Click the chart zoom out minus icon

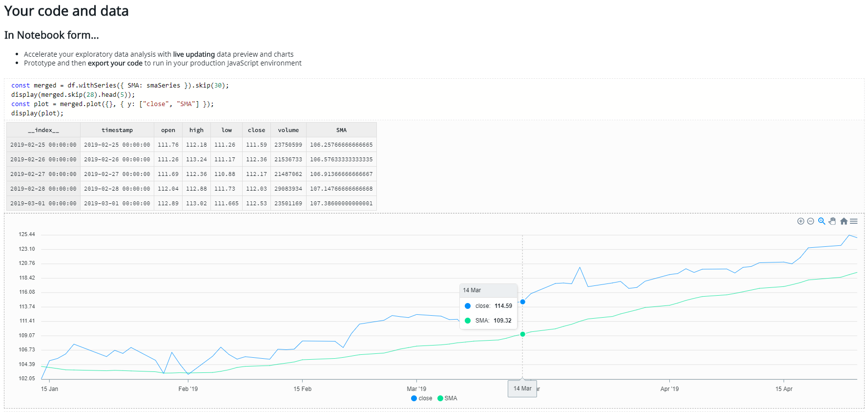810,221
